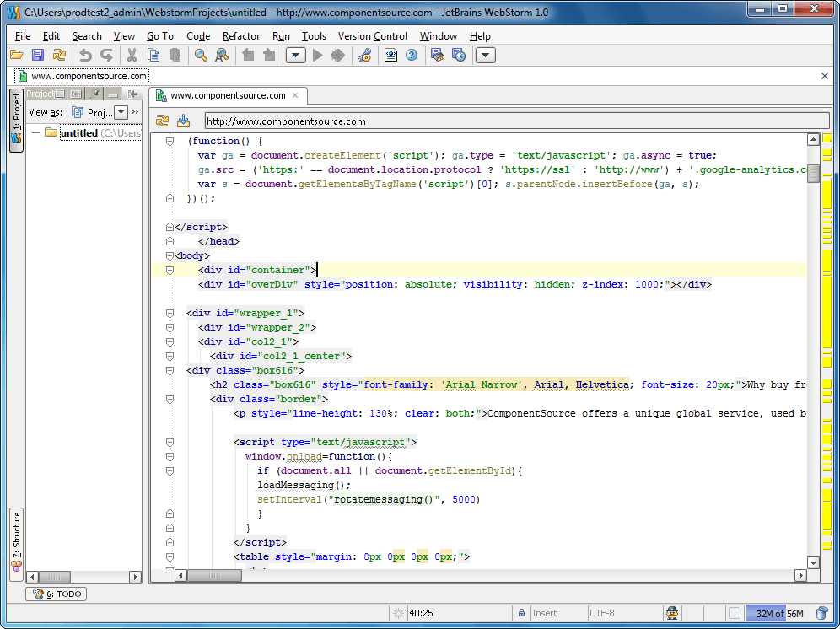Image resolution: width=840 pixels, height=629 pixels.
Task: Select the www.componentsource.com editor tab
Action: click(x=228, y=95)
